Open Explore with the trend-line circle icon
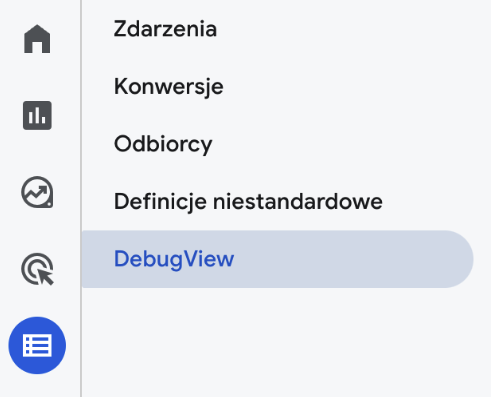 (x=37, y=192)
